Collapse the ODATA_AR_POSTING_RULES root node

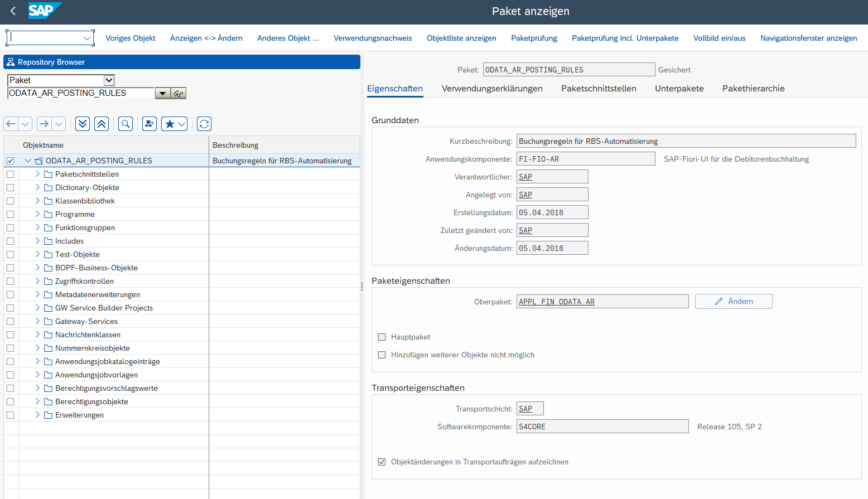tap(28, 161)
